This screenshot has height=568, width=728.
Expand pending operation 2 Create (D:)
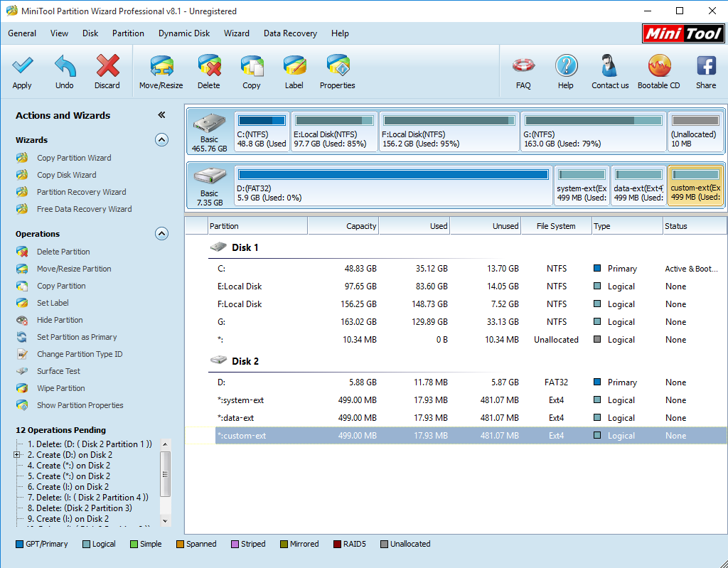17,455
